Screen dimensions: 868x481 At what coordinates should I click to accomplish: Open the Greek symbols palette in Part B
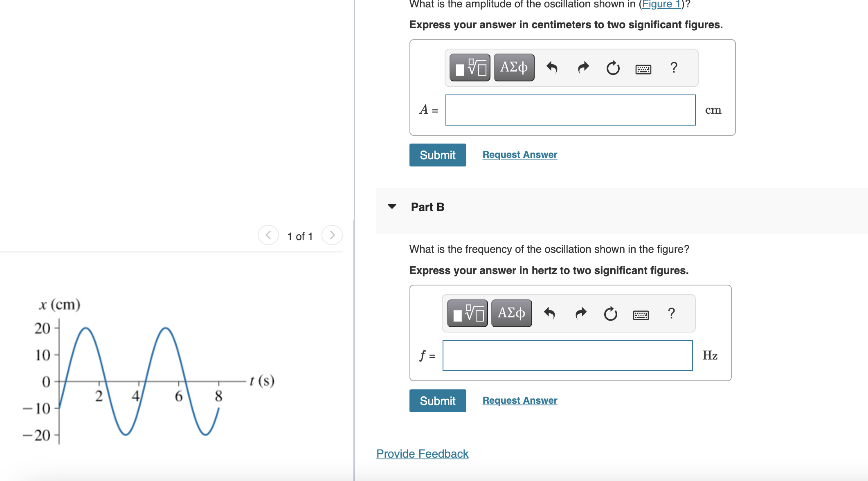[x=511, y=313]
